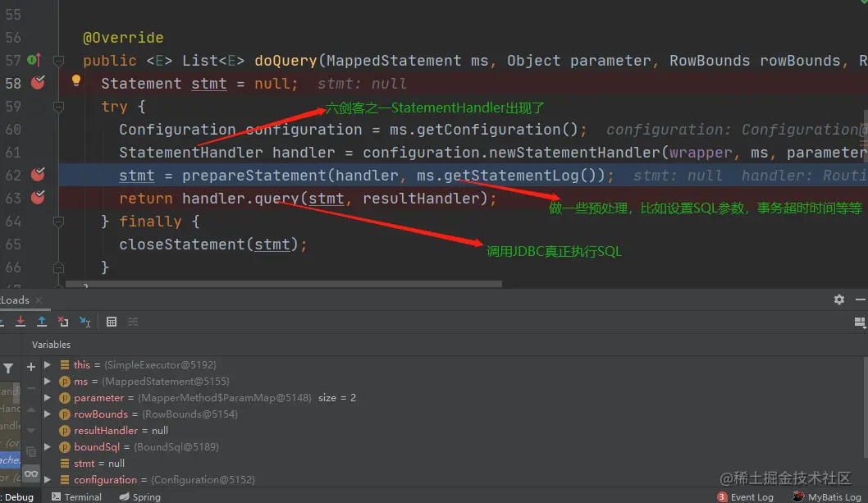Expand the 'parameter' ParamMap variable
The height and width of the screenshot is (503, 868).
click(x=48, y=398)
